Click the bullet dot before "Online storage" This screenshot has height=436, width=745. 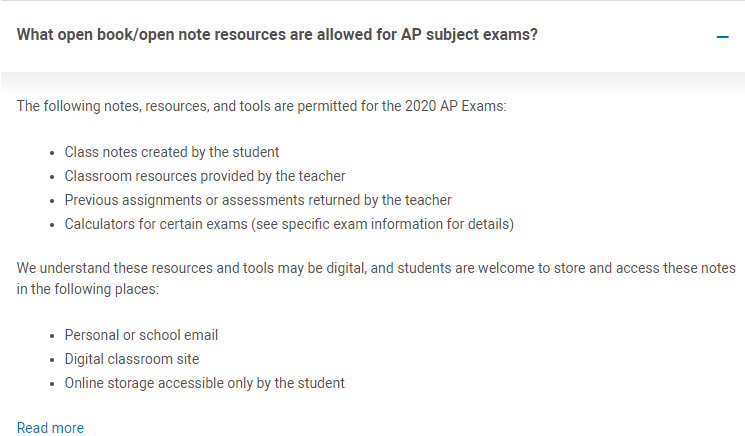[x=51, y=384]
